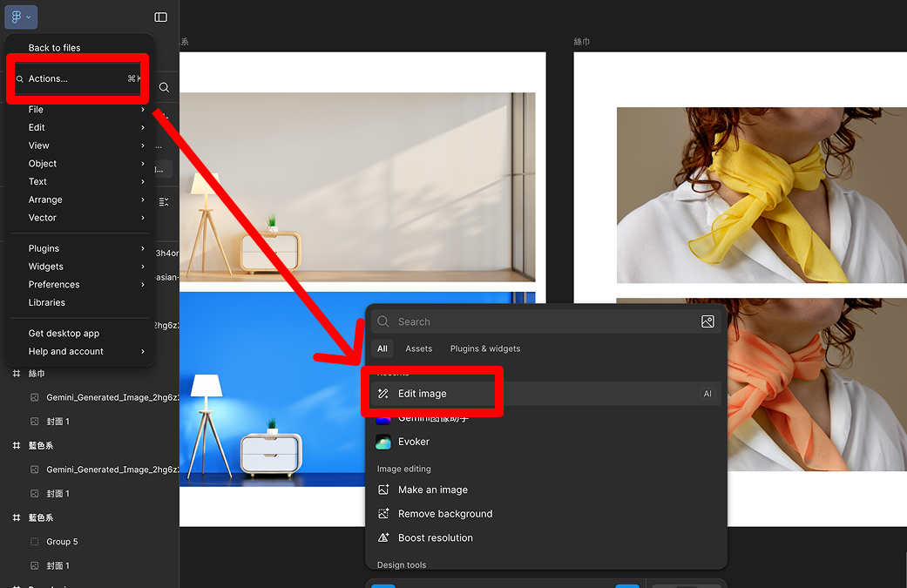Click image icon of 封面 1 under 絲巾
This screenshot has width=907, height=588.
(x=35, y=422)
